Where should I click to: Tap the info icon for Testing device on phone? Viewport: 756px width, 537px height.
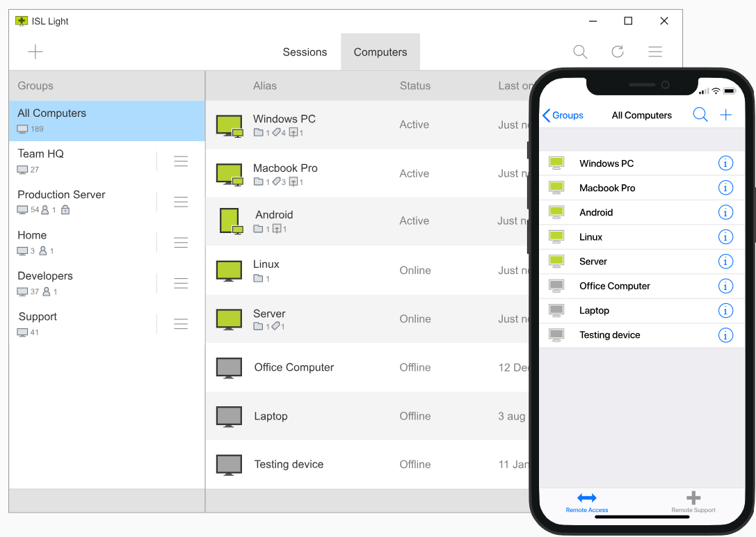[725, 335]
